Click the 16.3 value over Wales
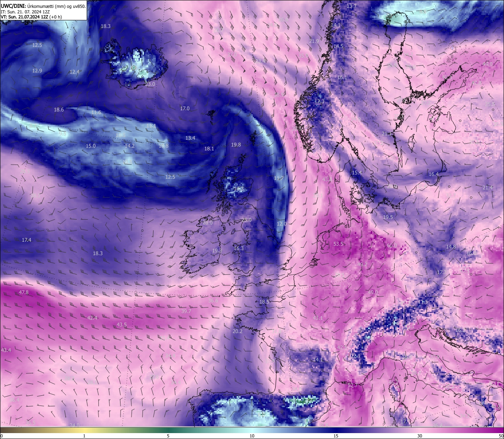 [x=239, y=248]
